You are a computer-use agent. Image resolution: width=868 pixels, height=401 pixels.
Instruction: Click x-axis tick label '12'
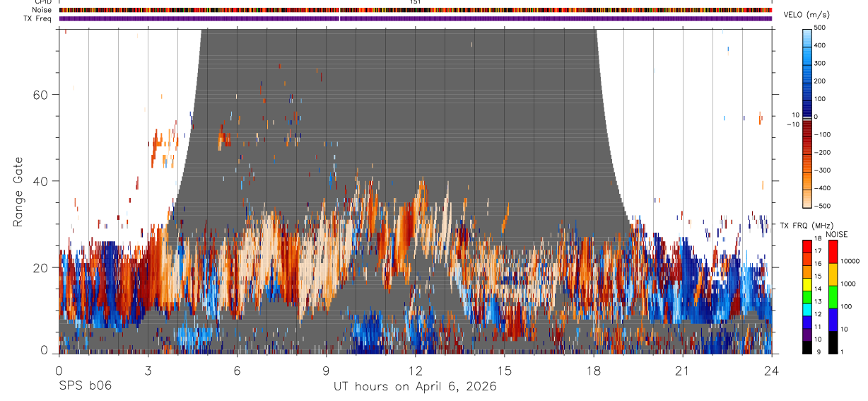tap(416, 371)
